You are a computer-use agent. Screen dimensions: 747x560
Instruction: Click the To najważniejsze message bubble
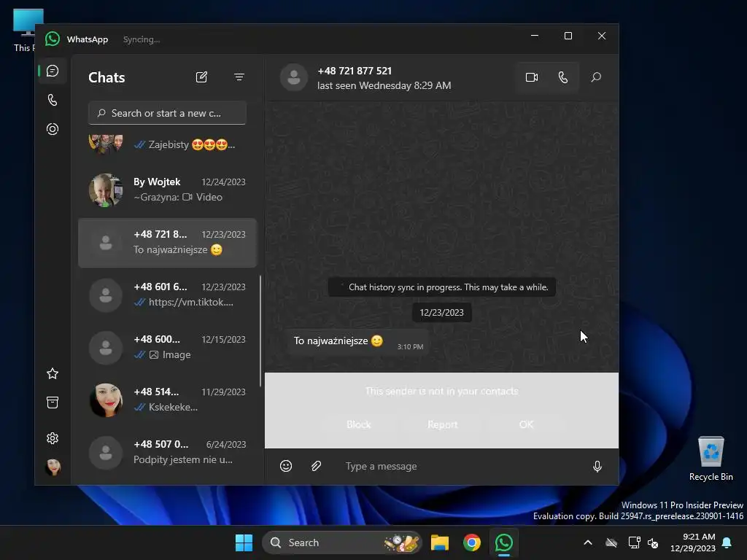[x=357, y=342]
